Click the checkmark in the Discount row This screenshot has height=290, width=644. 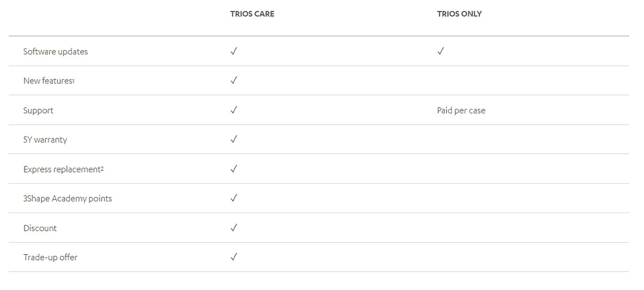point(234,227)
